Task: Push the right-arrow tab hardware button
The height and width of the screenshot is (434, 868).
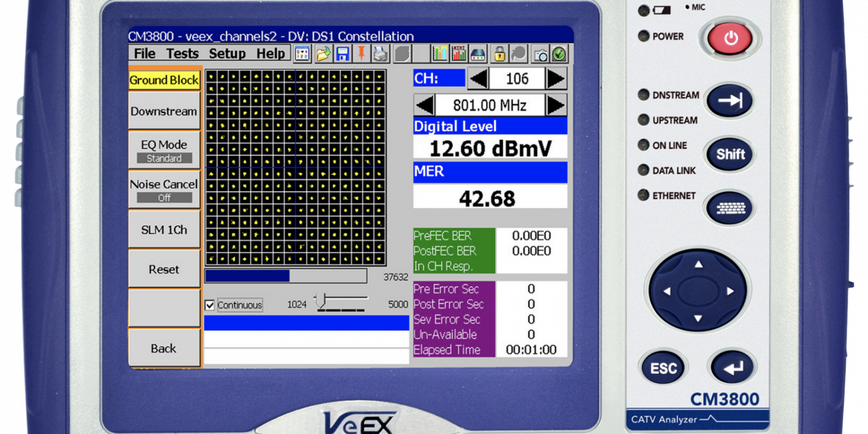Action: pos(730,101)
